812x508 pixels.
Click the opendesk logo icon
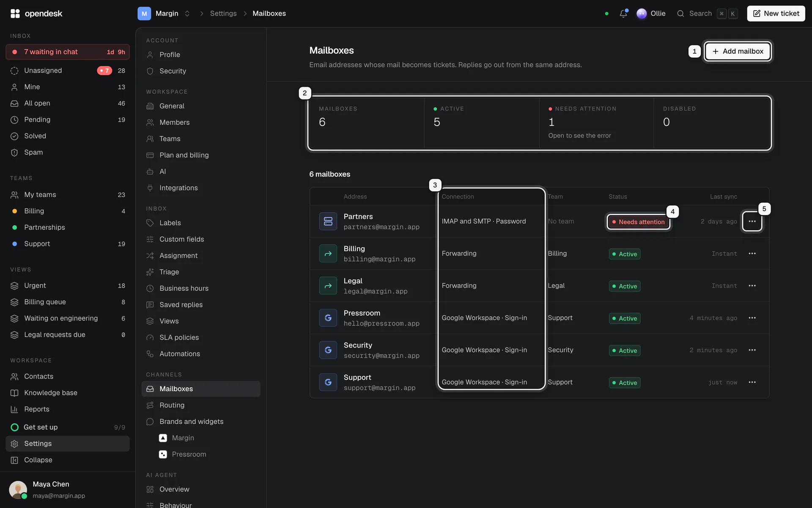15,14
